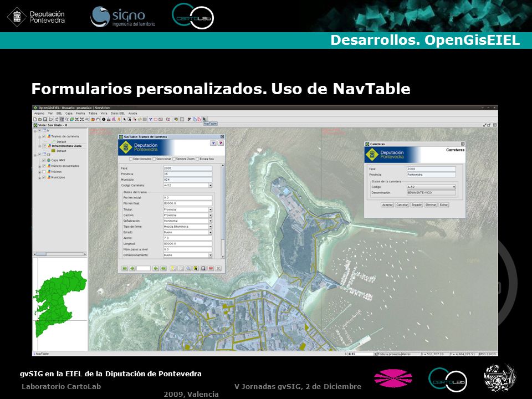Click the Eliminar button in Carreteras window

[431, 205]
